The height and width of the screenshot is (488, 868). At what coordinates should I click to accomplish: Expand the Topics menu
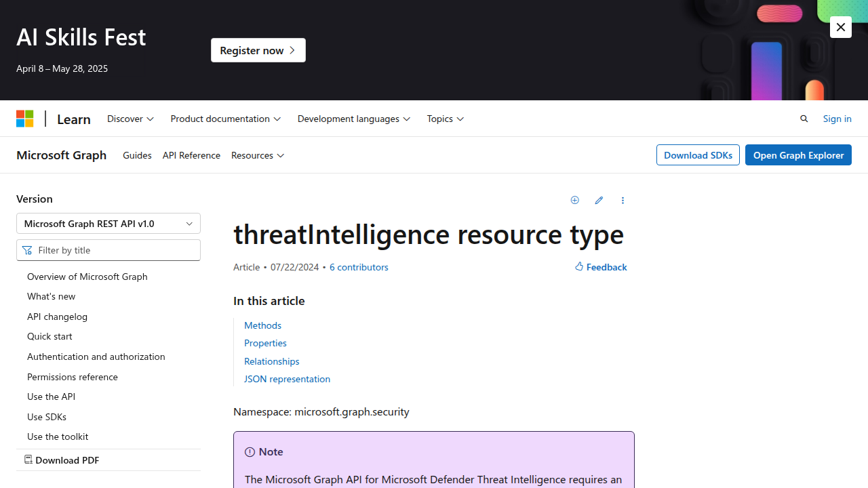pos(446,119)
